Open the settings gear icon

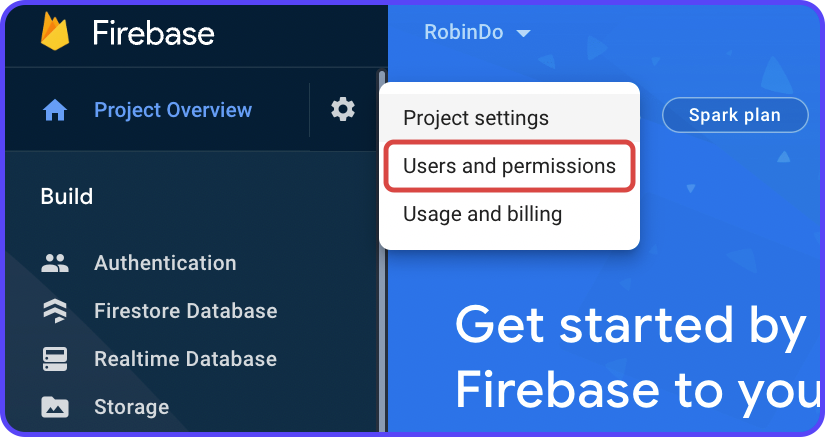pos(343,109)
